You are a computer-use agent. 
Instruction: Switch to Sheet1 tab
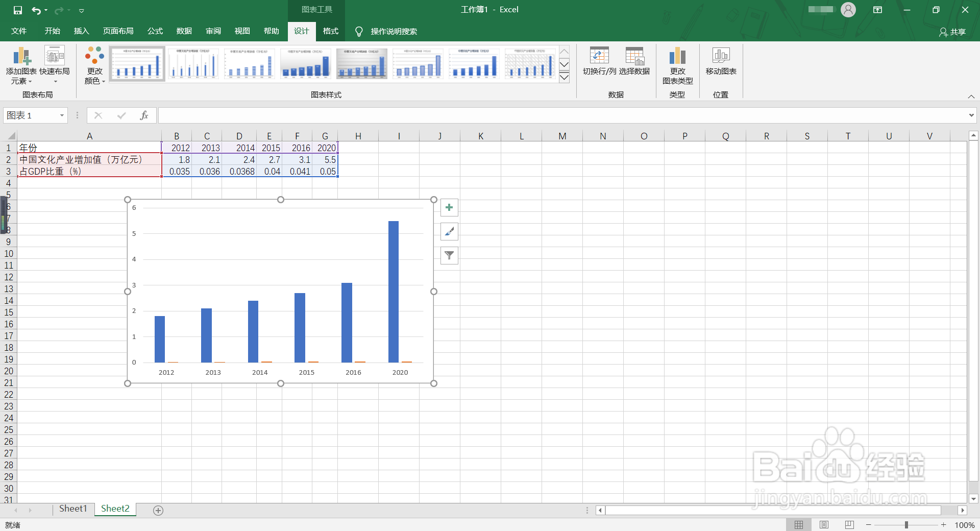point(73,509)
